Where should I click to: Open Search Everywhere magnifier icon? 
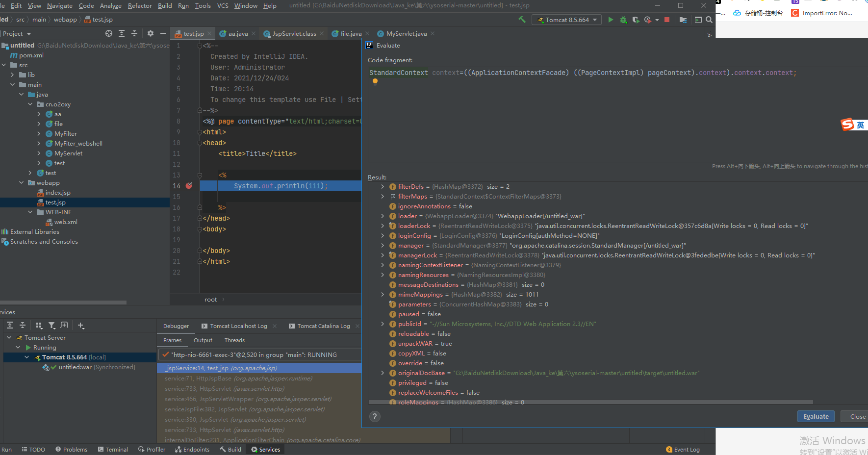(x=709, y=20)
